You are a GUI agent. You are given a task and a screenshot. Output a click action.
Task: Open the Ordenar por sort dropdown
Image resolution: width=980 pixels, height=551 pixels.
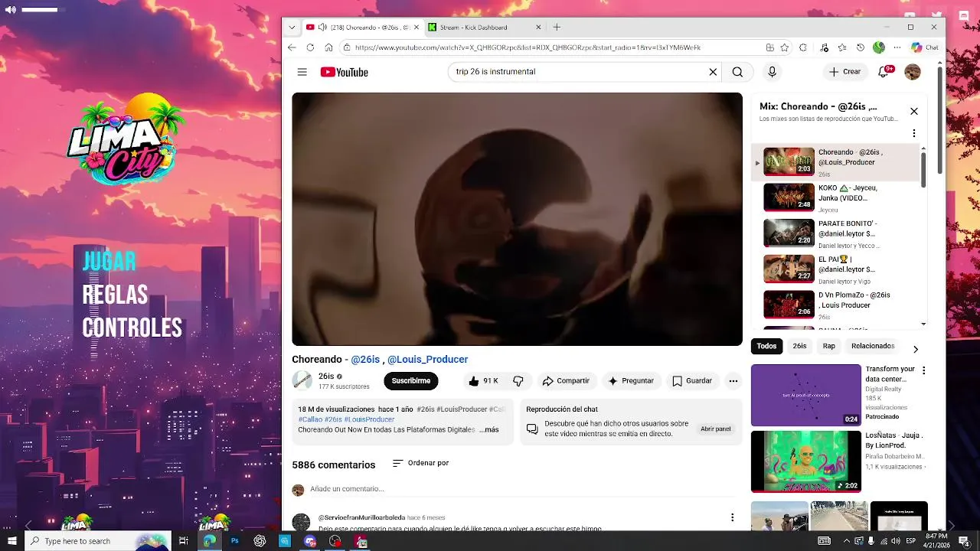[x=420, y=463]
